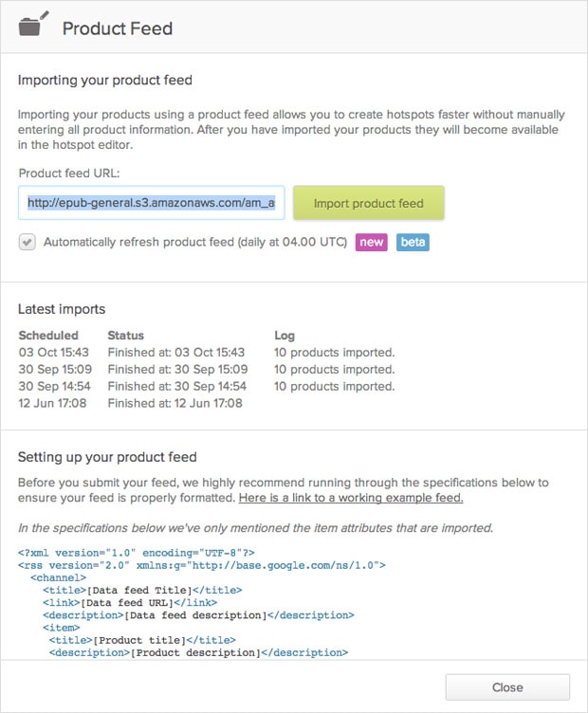Click the "Latest imports" section heading
This screenshot has width=588, height=713.
pyautogui.click(x=62, y=309)
